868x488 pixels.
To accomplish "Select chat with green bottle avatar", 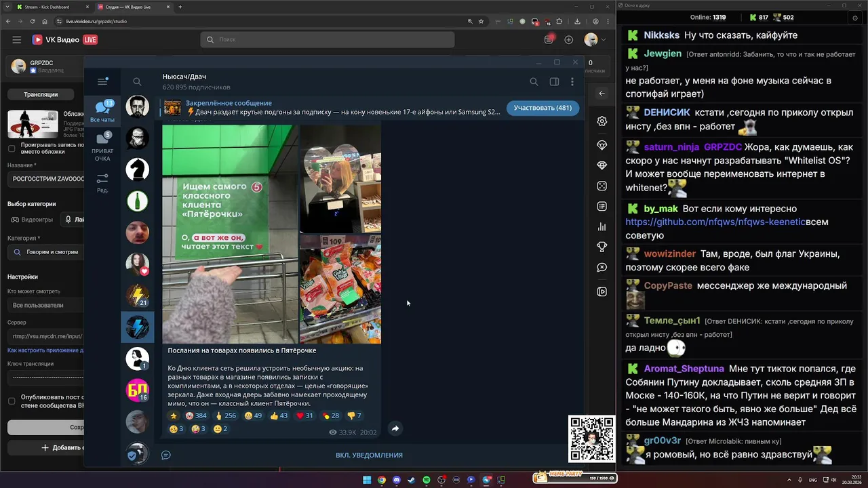I will point(138,201).
